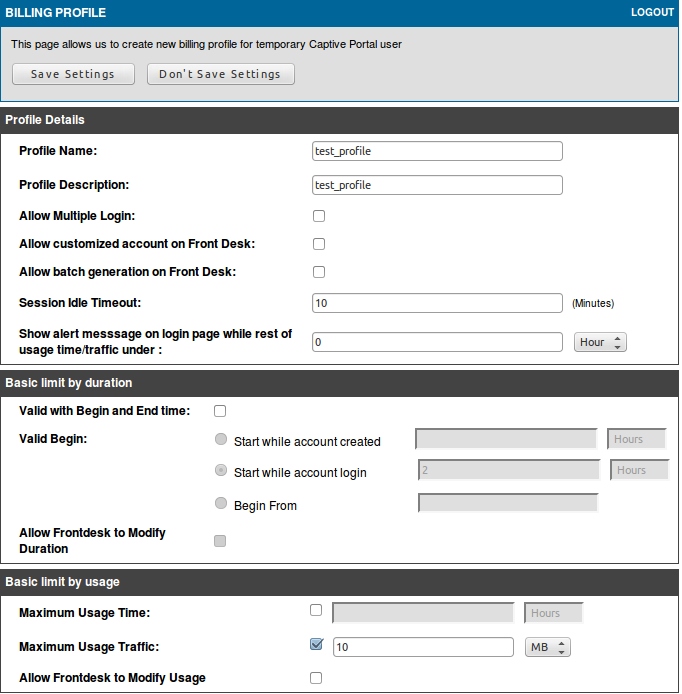682x694 pixels.
Task: Uncheck the Maximum Usage Traffic checkbox
Action: tap(317, 645)
